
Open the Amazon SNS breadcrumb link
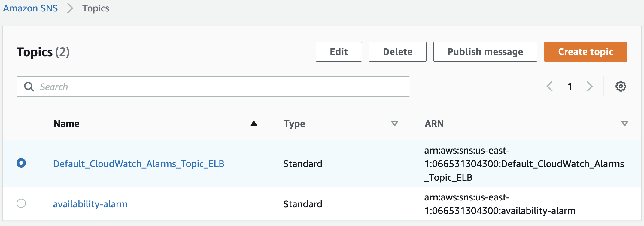click(30, 8)
